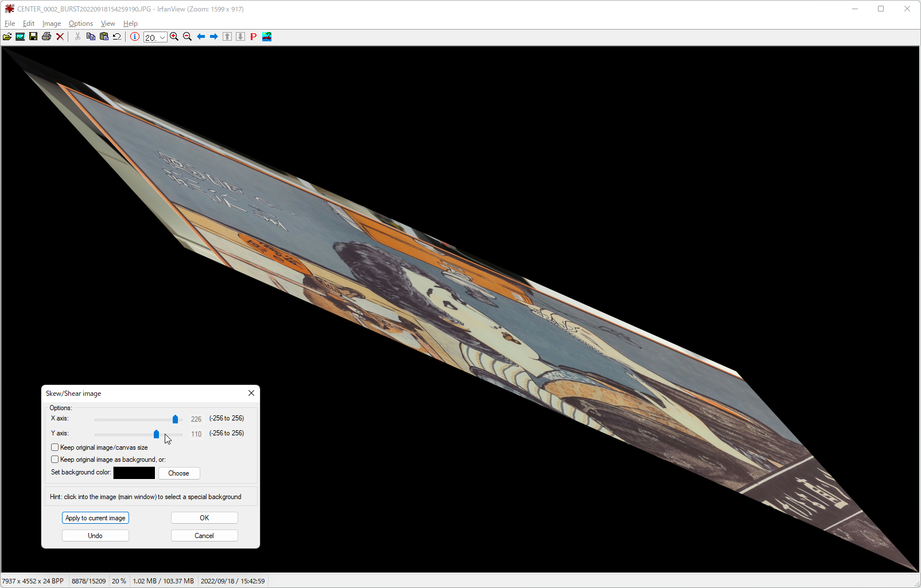The width and height of the screenshot is (921, 588).
Task: Click the status bar dimensions "7937 x 4552 x 24 BPP"
Action: [x=33, y=581]
